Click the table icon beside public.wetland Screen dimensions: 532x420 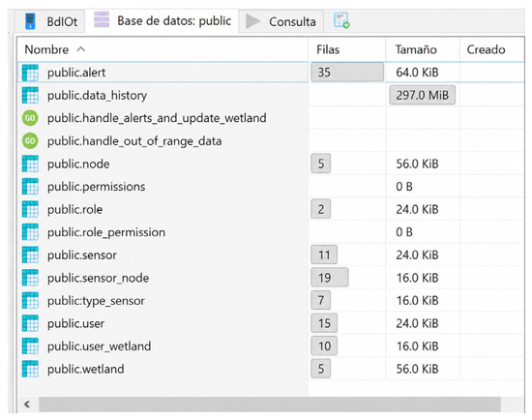click(30, 369)
